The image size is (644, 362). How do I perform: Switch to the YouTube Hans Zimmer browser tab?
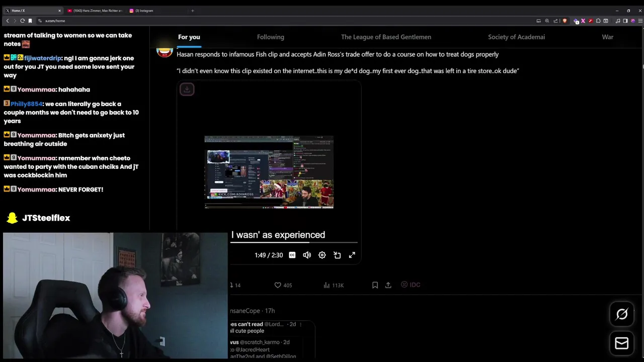95,11
